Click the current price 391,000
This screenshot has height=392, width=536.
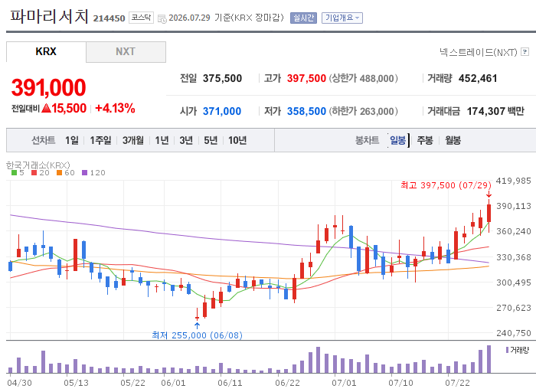coord(48,87)
